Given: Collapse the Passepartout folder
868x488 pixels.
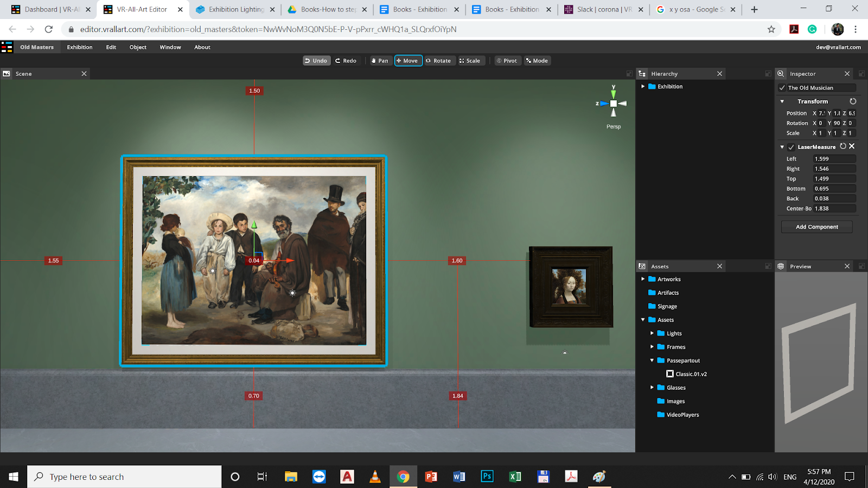Looking at the screenshot, I should 652,361.
